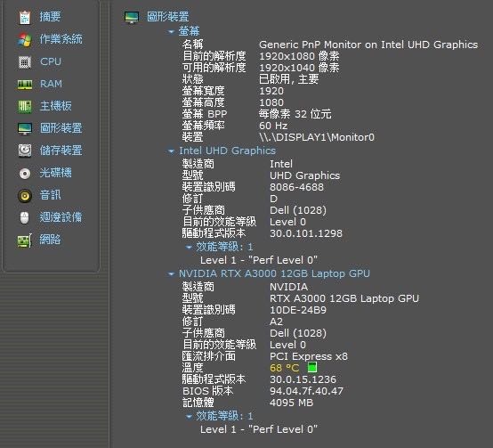Go to the RAM section
The height and width of the screenshot is (448, 493).
(51, 84)
